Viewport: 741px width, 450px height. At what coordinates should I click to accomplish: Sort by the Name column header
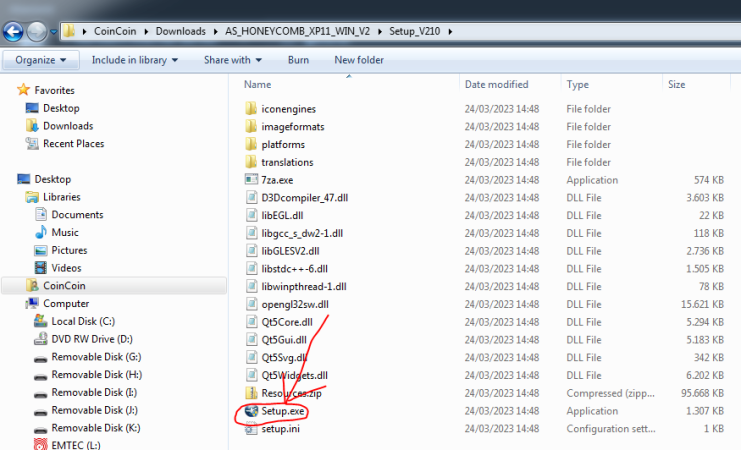pyautogui.click(x=258, y=84)
